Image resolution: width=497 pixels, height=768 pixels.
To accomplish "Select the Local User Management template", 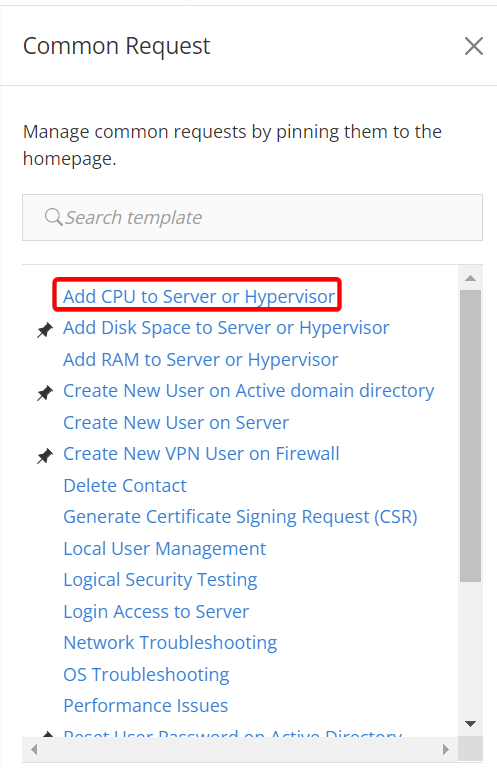I will (x=165, y=549).
